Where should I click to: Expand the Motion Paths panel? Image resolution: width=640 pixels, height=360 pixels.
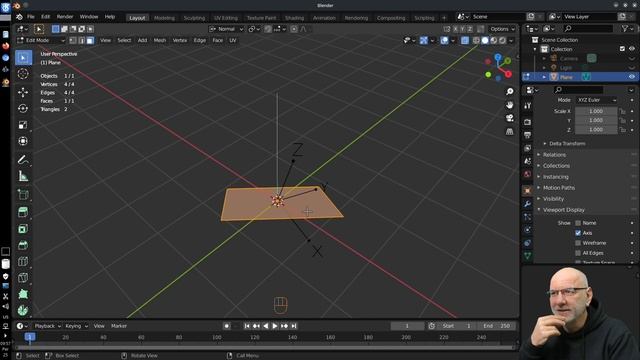[558, 188]
